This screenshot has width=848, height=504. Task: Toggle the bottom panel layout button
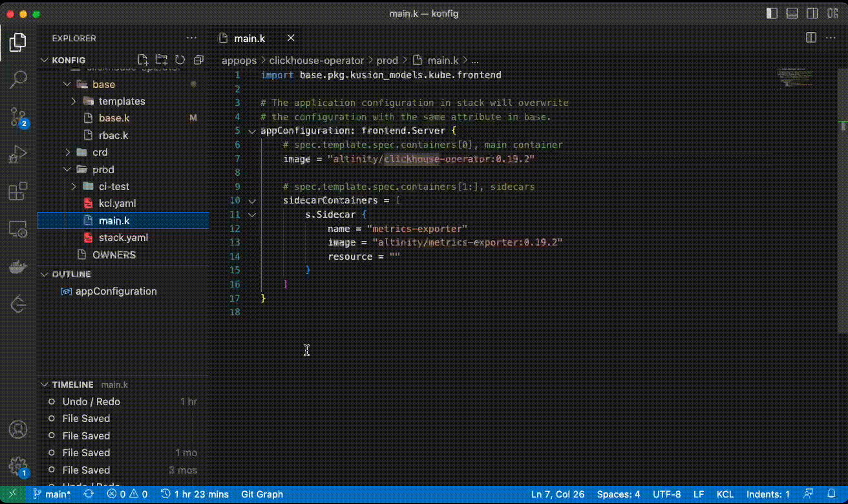coord(792,14)
